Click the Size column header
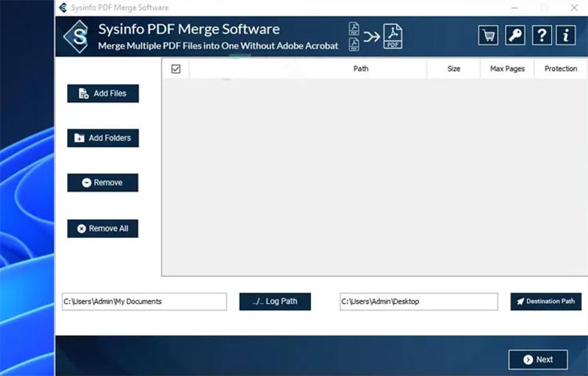 [x=453, y=68]
